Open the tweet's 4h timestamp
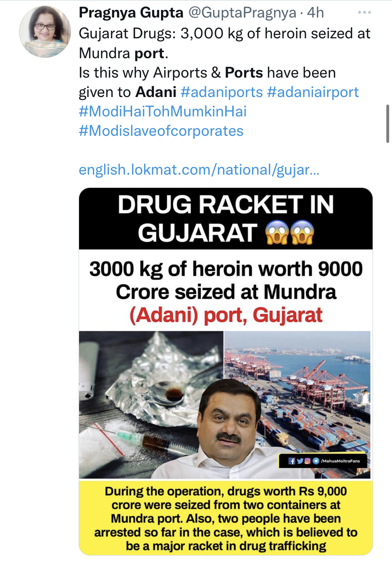Screen dimensions: 392x565 (315, 13)
